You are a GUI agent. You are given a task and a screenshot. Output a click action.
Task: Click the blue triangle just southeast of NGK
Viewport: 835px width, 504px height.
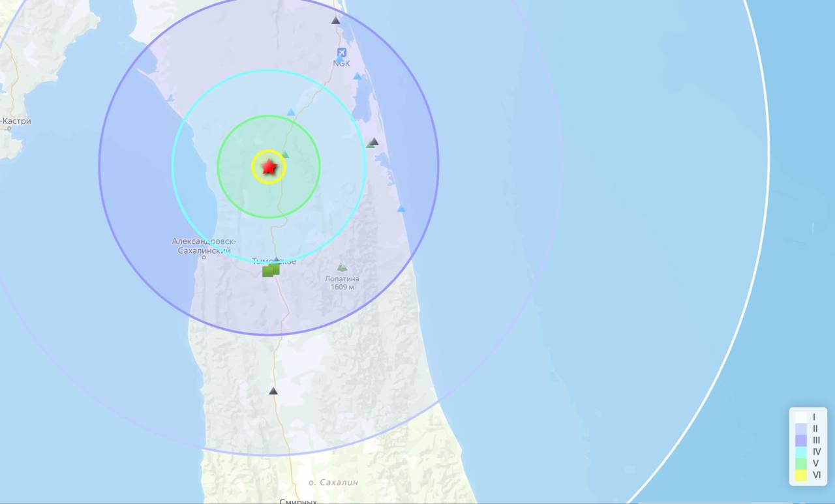tap(357, 76)
